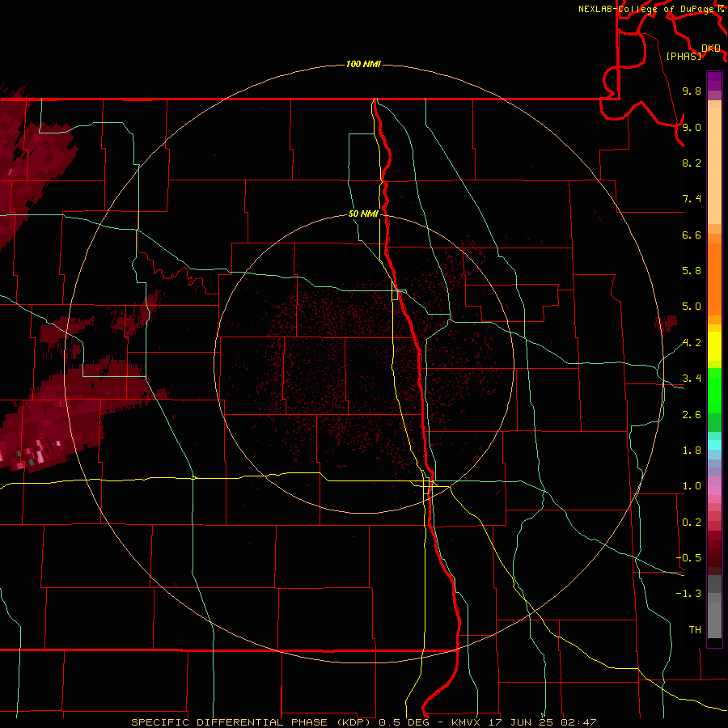Viewport: 728px width, 728px height.
Task: Click the 5.0 scale value
Action: click(x=692, y=307)
